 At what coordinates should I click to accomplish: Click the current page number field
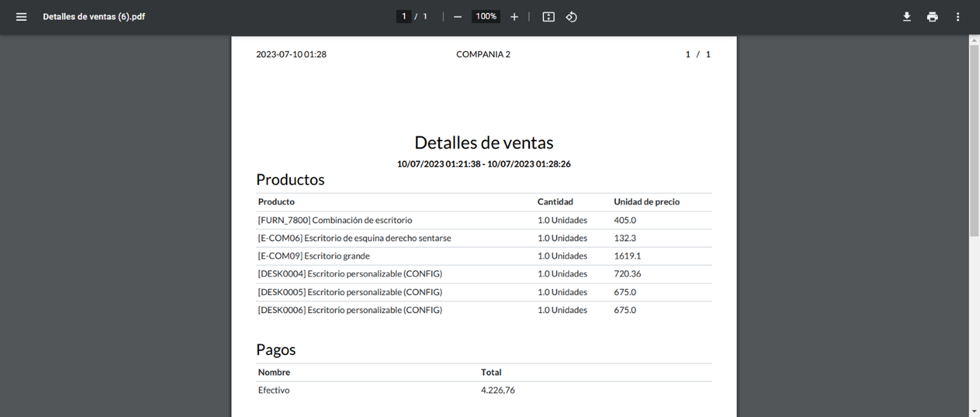404,16
